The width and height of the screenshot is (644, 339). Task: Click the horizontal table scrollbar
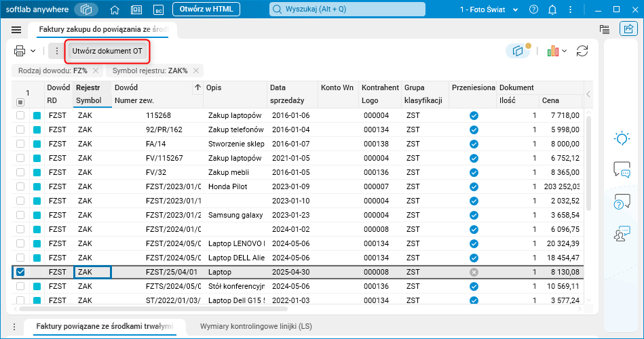pos(153,308)
